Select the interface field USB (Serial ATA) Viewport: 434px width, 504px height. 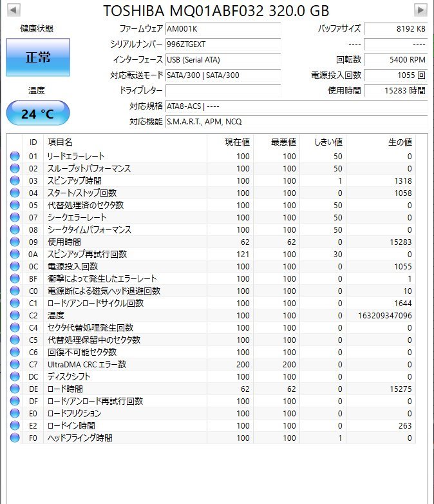[223, 60]
